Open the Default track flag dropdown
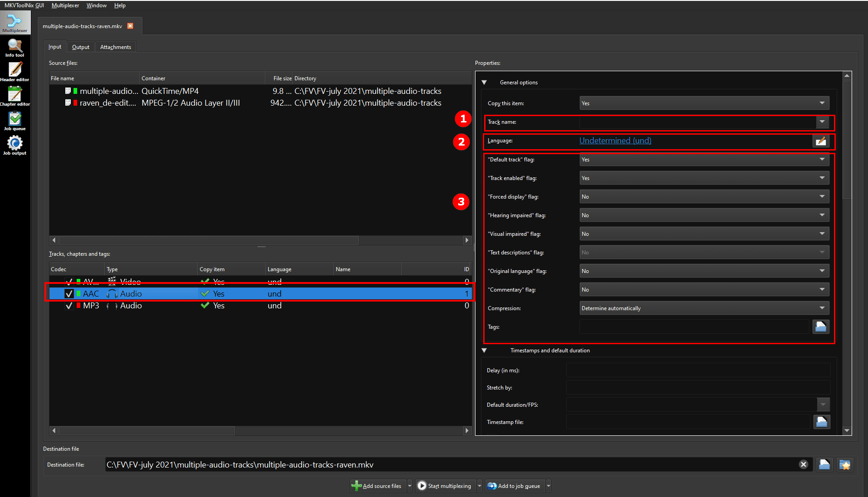 tap(704, 159)
